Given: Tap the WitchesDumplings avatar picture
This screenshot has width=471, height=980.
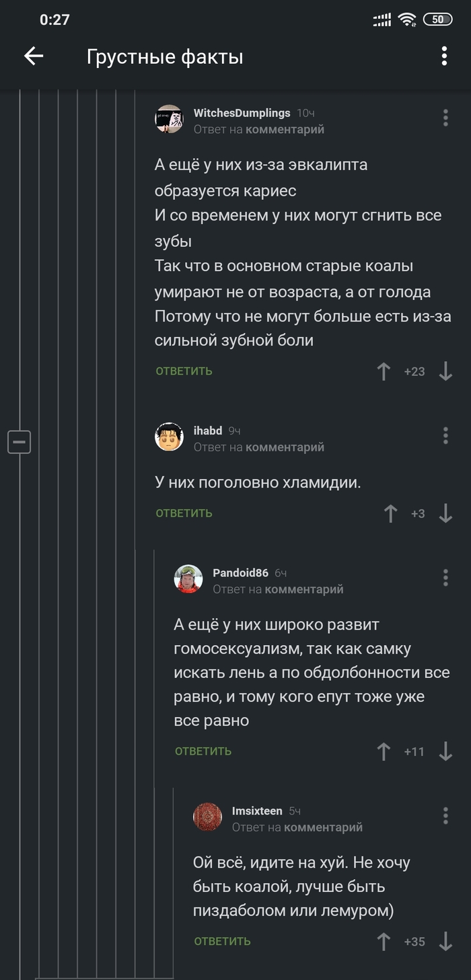Looking at the screenshot, I should [169, 120].
